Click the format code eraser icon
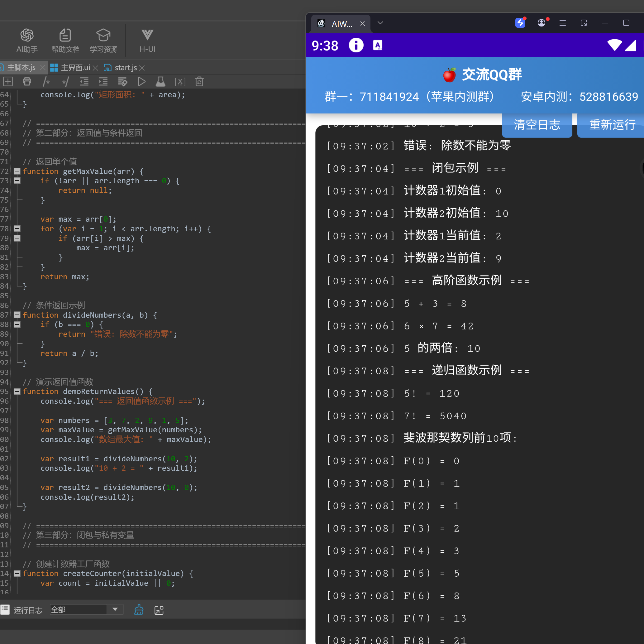 point(122,82)
